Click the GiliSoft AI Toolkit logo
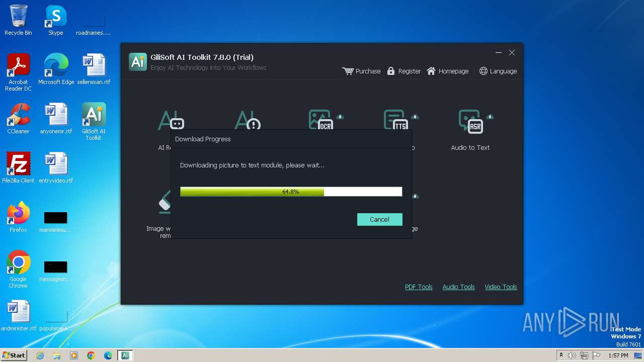644x362 pixels. point(138,62)
